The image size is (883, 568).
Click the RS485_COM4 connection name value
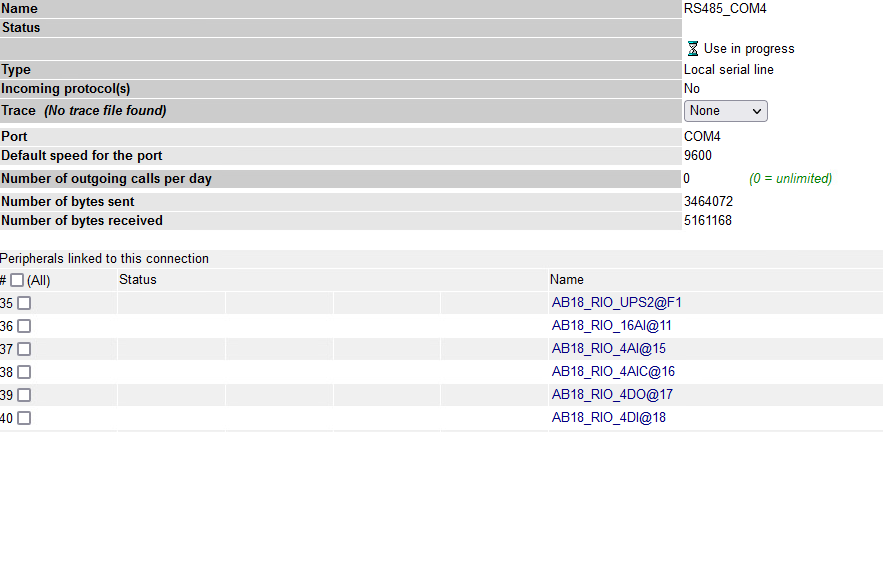click(x=725, y=8)
